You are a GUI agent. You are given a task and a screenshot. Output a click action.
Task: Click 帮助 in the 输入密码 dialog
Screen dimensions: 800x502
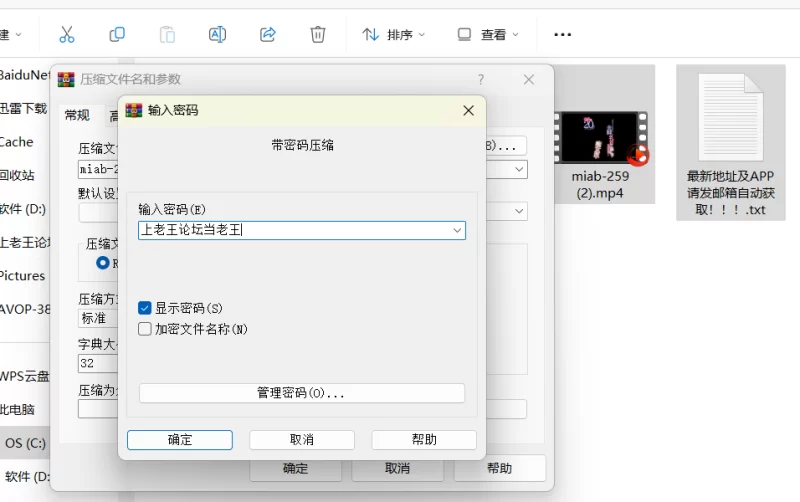pos(424,440)
